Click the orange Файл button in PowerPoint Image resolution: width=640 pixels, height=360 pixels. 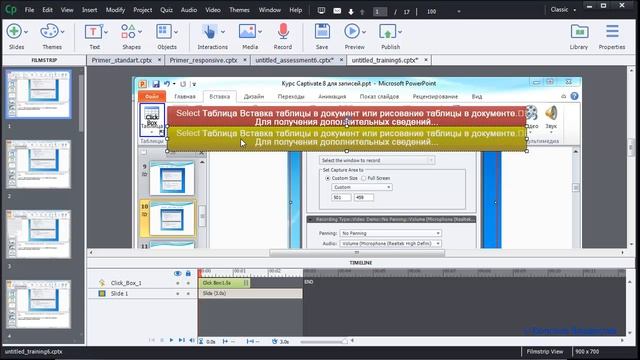click(152, 97)
